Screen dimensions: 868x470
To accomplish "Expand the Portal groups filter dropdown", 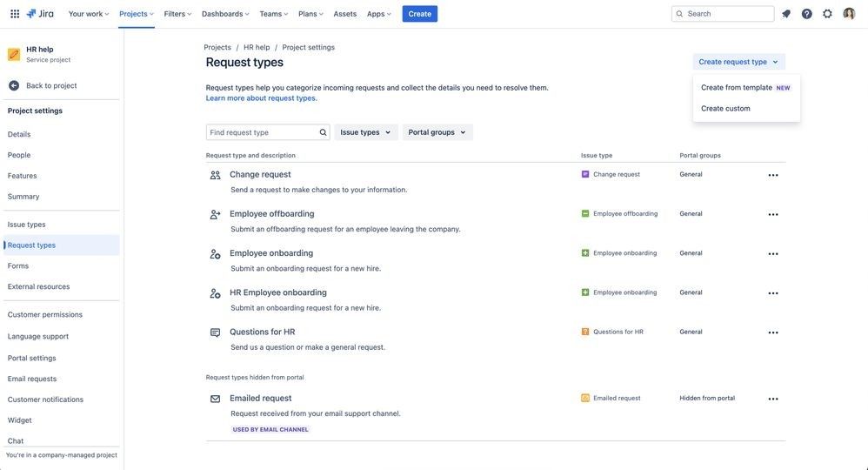I will [x=437, y=132].
